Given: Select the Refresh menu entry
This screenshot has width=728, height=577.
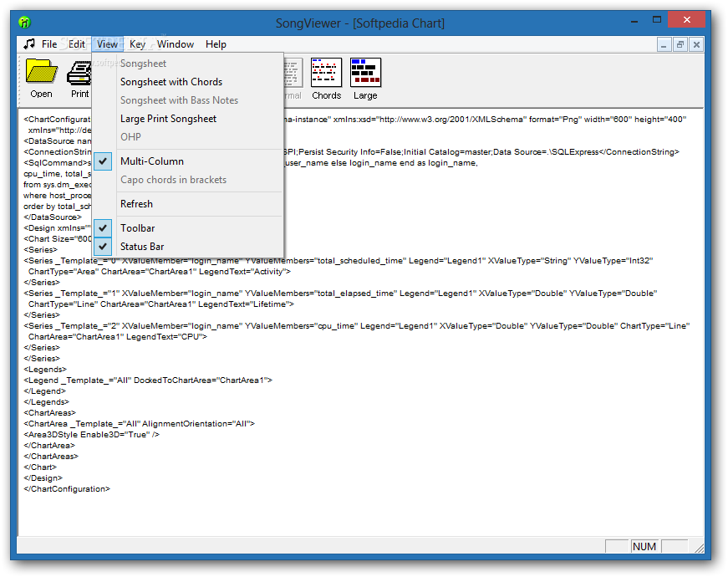Looking at the screenshot, I should [188, 204].
